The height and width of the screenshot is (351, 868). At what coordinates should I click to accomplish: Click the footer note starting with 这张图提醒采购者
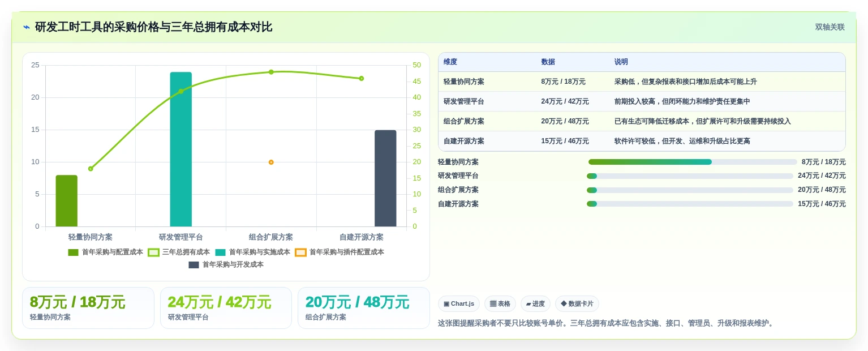pos(606,323)
